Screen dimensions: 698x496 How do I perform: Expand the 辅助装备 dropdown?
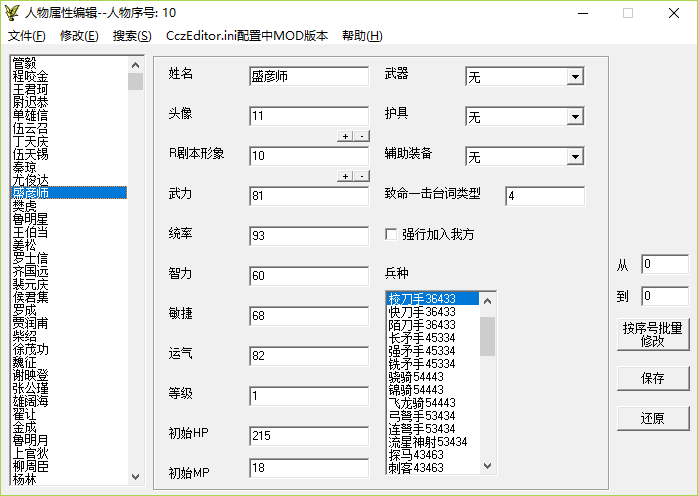coord(575,157)
